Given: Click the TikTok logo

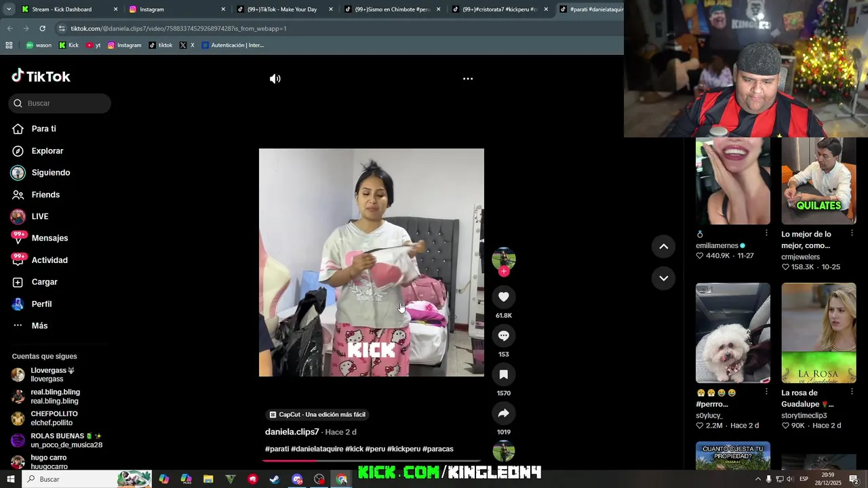Looking at the screenshot, I should [41, 76].
